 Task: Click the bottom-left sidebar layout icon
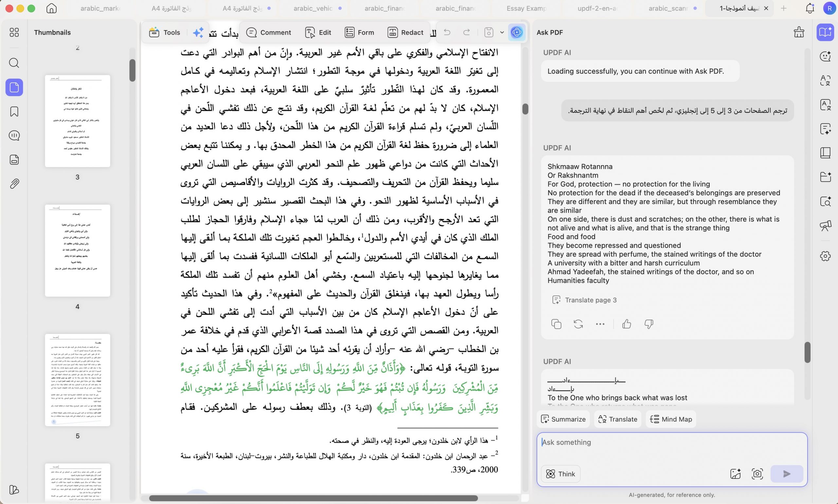(x=14, y=489)
